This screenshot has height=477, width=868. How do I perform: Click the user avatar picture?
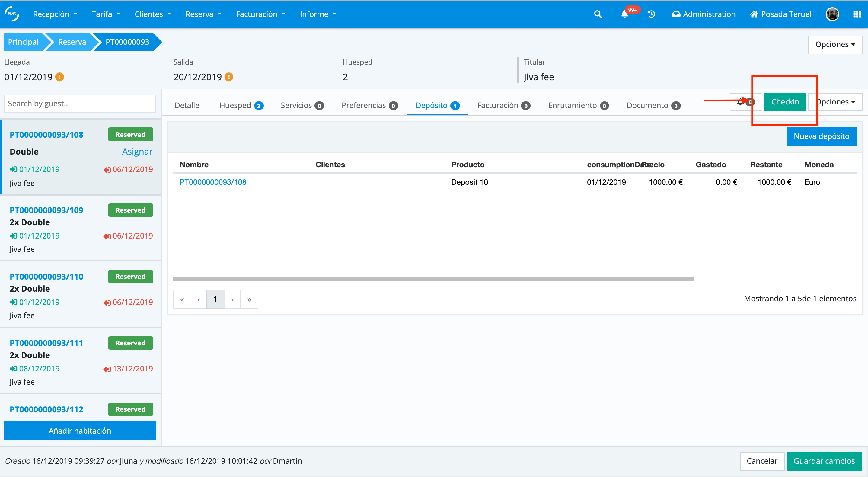tap(832, 14)
